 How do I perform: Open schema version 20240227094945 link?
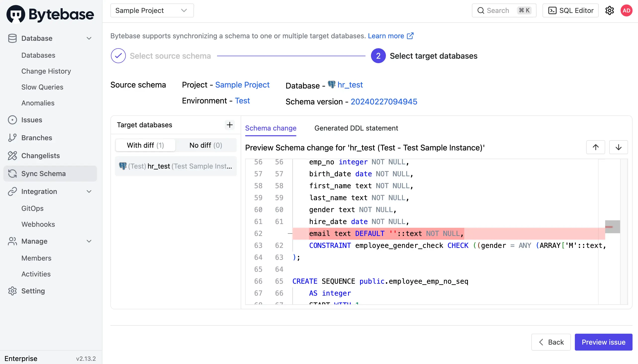(x=384, y=102)
